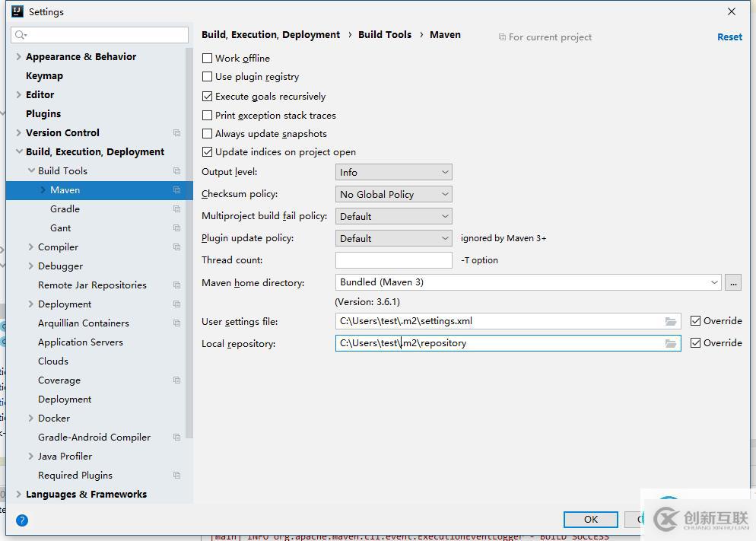Screen dimensions: 756x541
Task: Click project-level icon by Gradle-Android Compiler
Action: point(177,438)
